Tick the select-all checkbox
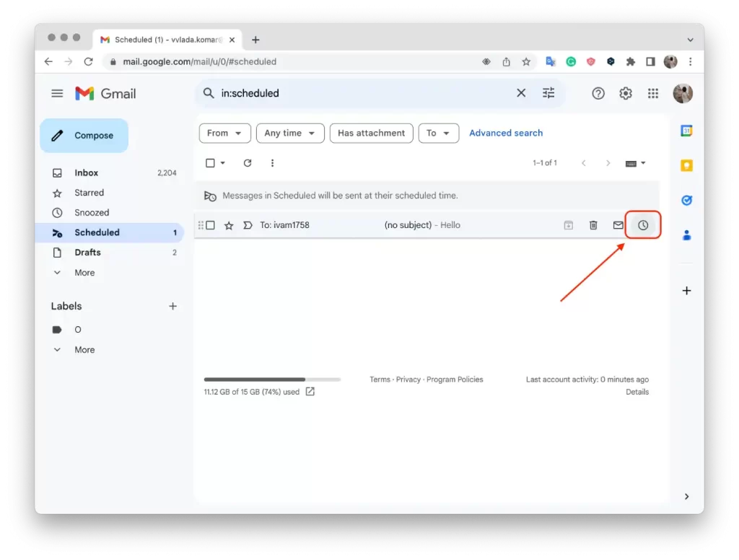This screenshot has height=560, width=739. [x=210, y=163]
